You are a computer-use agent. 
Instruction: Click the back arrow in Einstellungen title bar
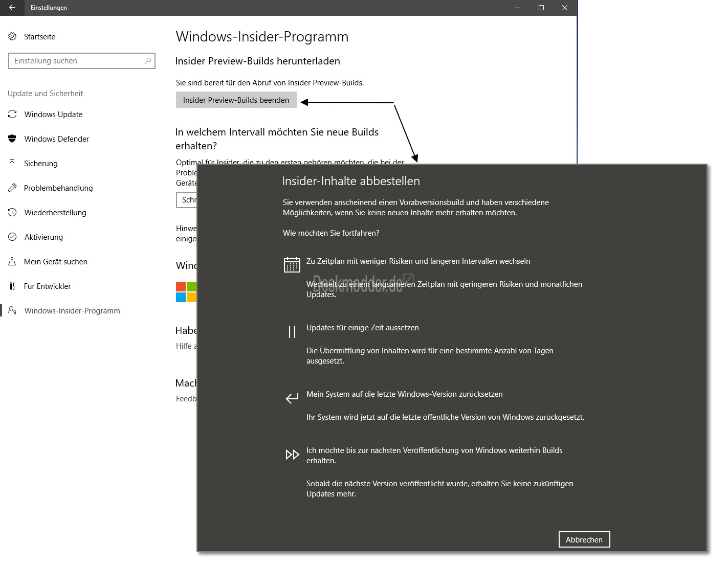tap(12, 8)
